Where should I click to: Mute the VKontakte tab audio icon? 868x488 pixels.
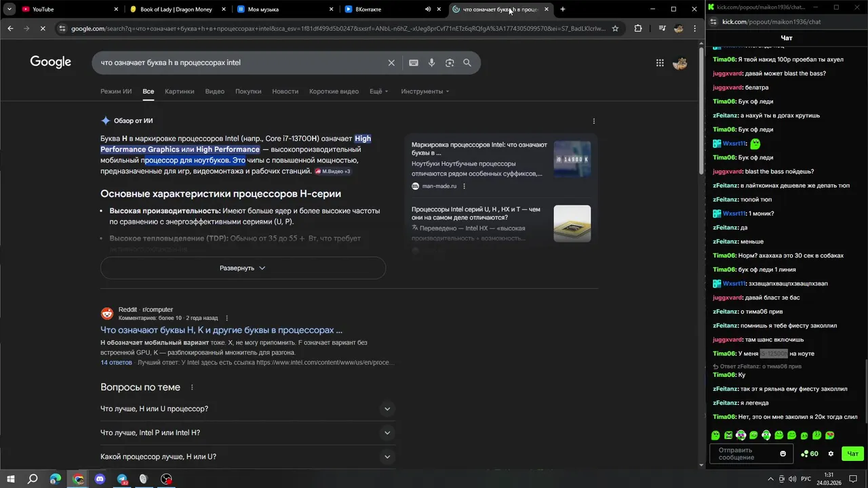pyautogui.click(x=428, y=9)
